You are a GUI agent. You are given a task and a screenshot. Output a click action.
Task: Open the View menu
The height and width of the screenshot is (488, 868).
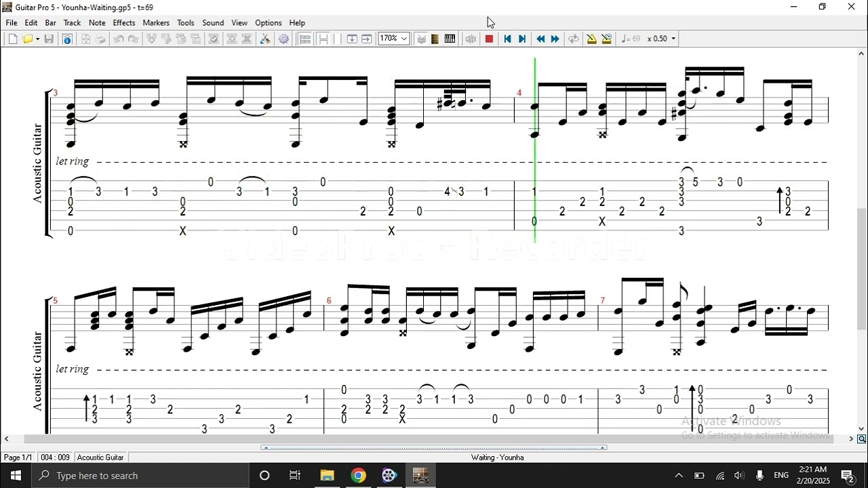239,23
